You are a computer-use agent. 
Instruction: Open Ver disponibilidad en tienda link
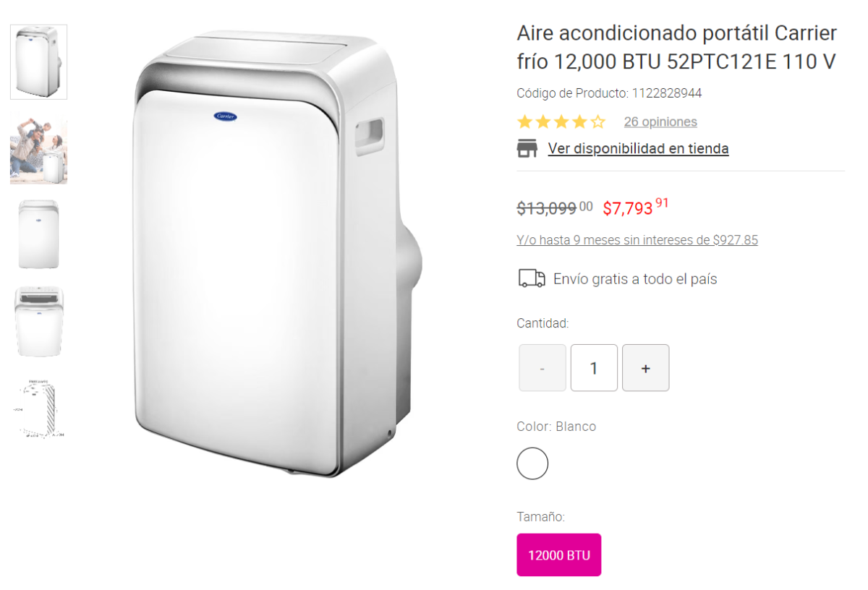pos(638,148)
